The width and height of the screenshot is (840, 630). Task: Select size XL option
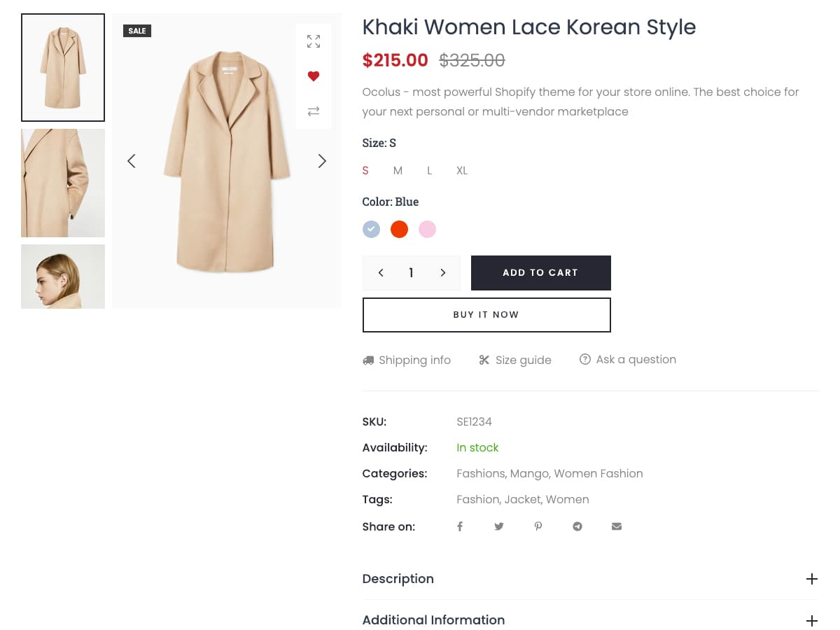[462, 171]
